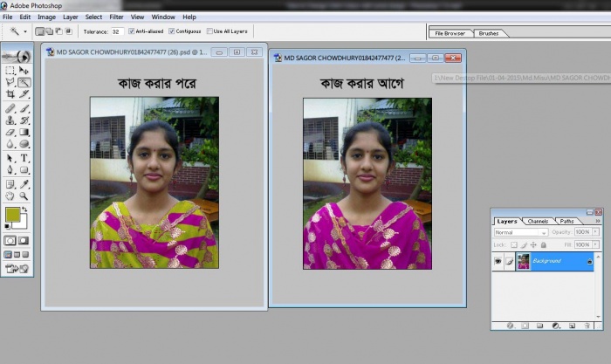Select the Hand tool

coord(10,196)
